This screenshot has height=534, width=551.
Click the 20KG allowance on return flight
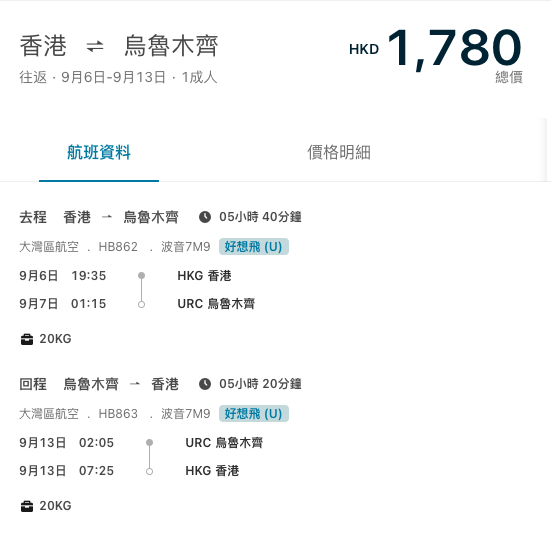click(55, 506)
